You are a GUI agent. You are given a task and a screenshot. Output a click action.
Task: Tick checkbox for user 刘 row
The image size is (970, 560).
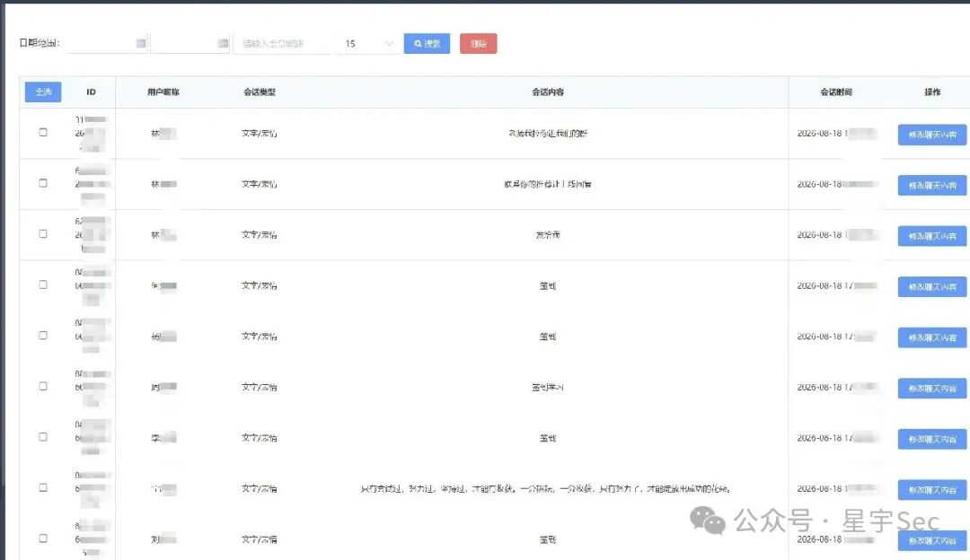[43, 538]
